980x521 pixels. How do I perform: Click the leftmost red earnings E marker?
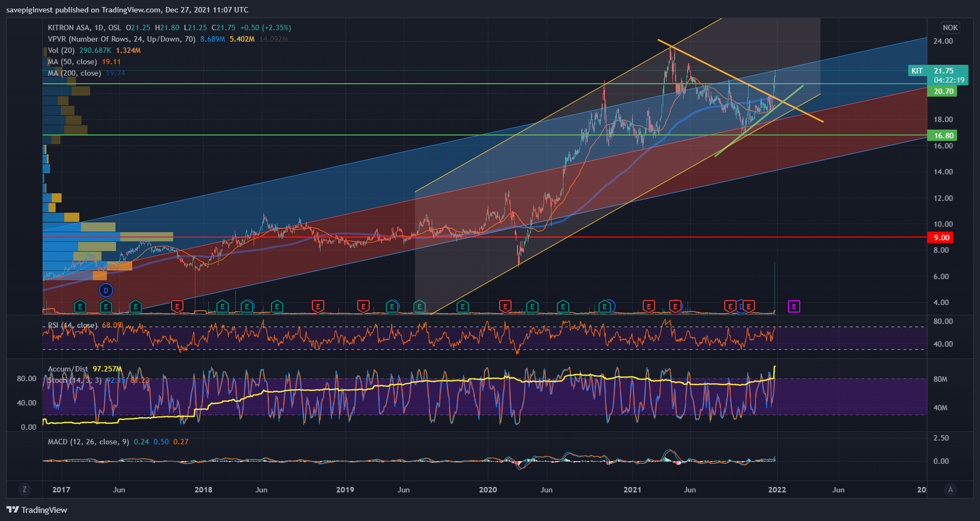pyautogui.click(x=176, y=307)
